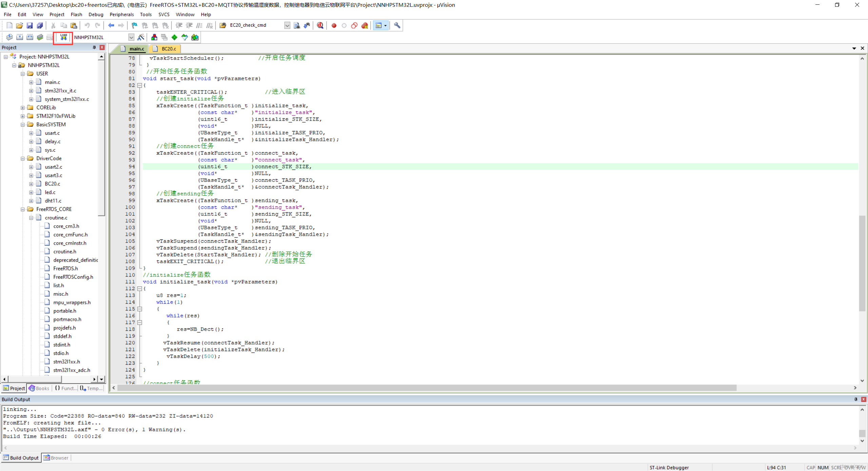This screenshot has height=471, width=868.
Task: Create a new file with toolbar icon
Action: (x=9, y=25)
